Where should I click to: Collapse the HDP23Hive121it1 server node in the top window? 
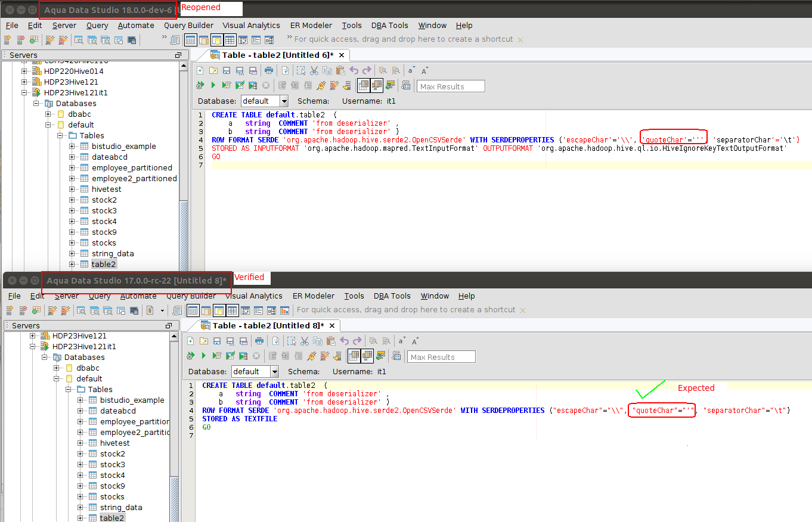tap(24, 92)
